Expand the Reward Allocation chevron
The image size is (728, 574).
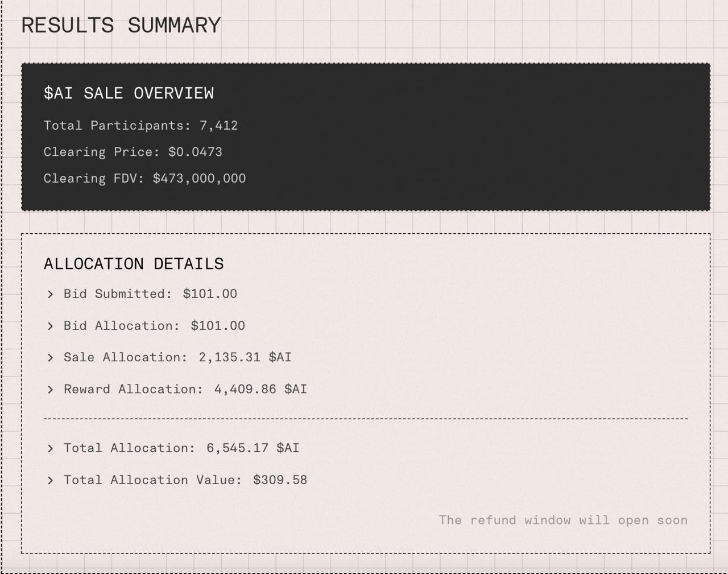tap(50, 390)
